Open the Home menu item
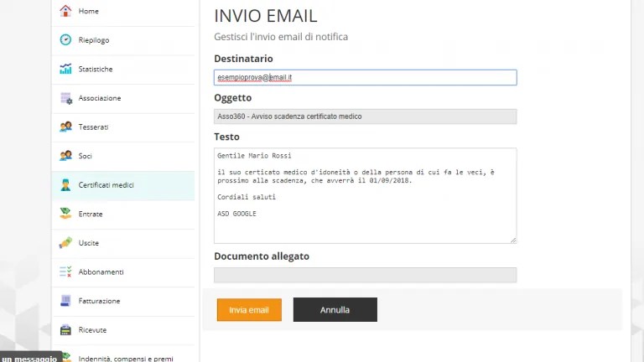Image resolution: width=644 pixels, height=362 pixels. point(123,12)
